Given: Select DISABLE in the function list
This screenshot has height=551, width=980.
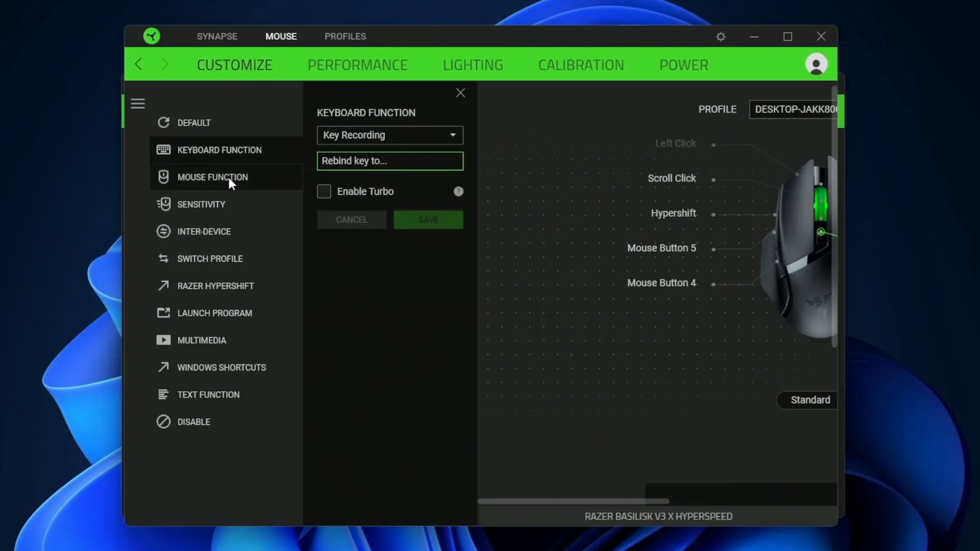Looking at the screenshot, I should click(x=193, y=421).
